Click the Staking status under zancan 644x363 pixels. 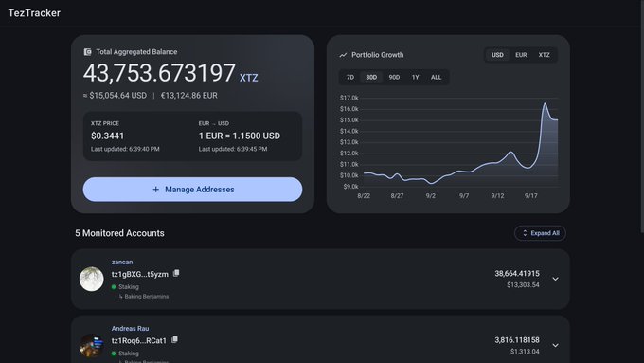pyautogui.click(x=129, y=287)
